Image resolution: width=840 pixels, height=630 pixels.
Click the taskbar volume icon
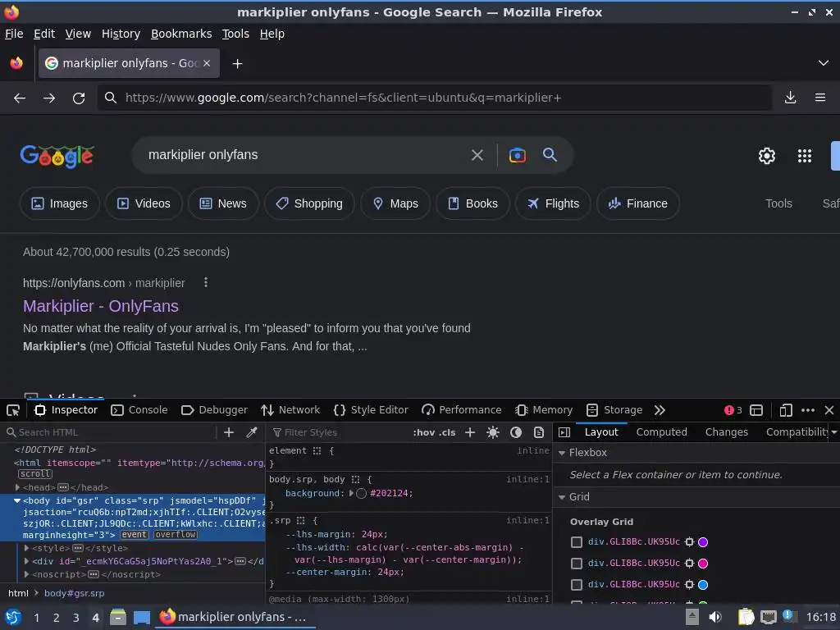[x=714, y=618]
